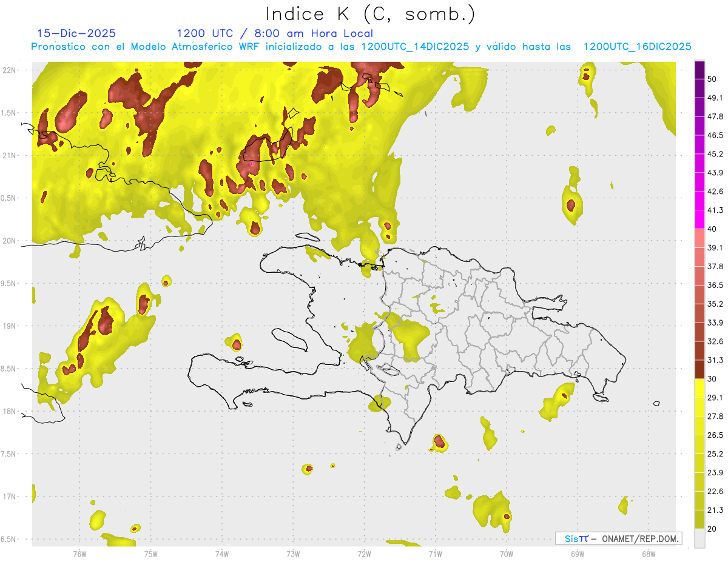The image size is (728, 562).
Task: Click the colorbar label "33.9"
Action: pos(715,323)
